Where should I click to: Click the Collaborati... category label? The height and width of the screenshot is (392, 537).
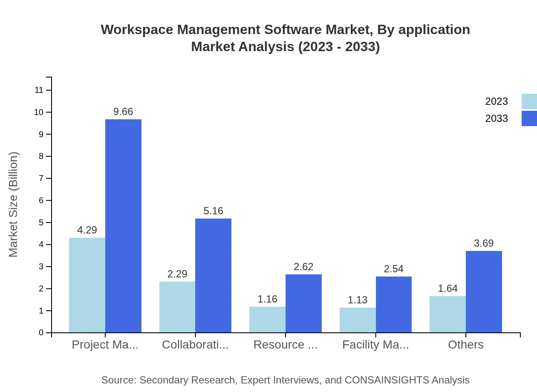195,344
